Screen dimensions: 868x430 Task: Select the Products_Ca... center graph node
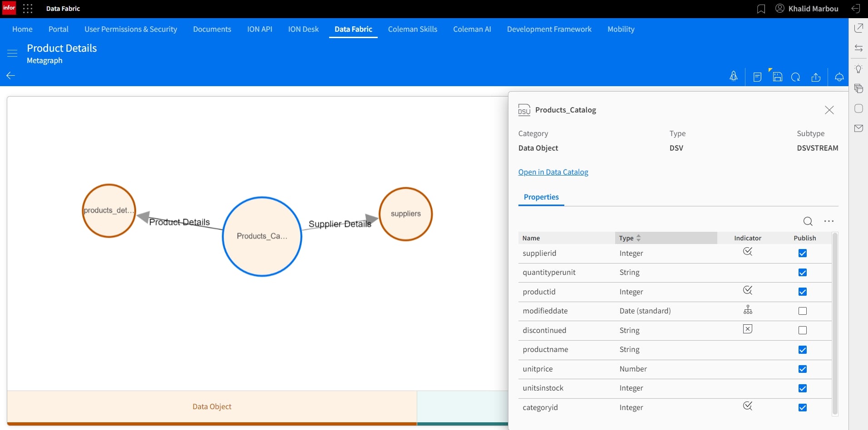pos(262,236)
